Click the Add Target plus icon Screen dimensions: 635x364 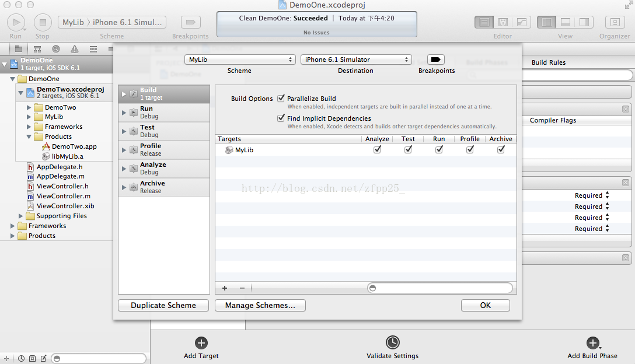point(201,343)
